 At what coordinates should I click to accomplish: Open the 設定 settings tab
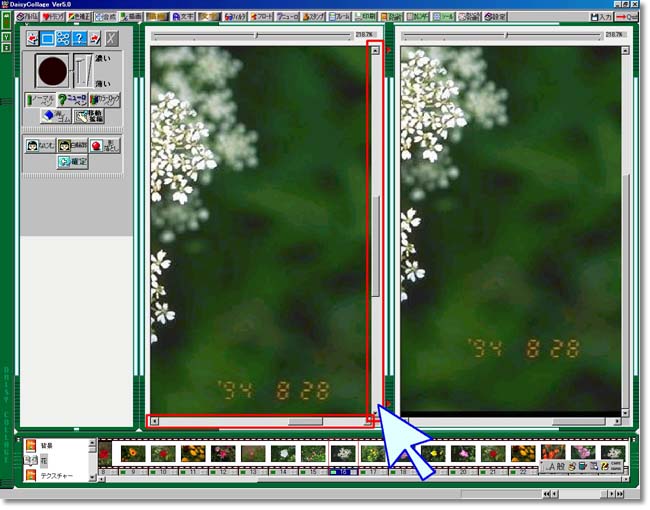click(x=495, y=17)
